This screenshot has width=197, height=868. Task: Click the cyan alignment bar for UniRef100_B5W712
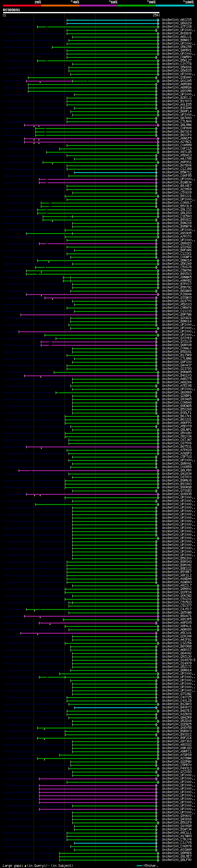(116, 172)
